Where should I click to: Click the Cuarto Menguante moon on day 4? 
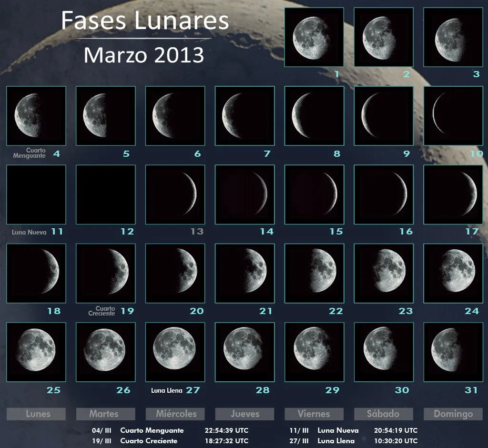[36, 116]
